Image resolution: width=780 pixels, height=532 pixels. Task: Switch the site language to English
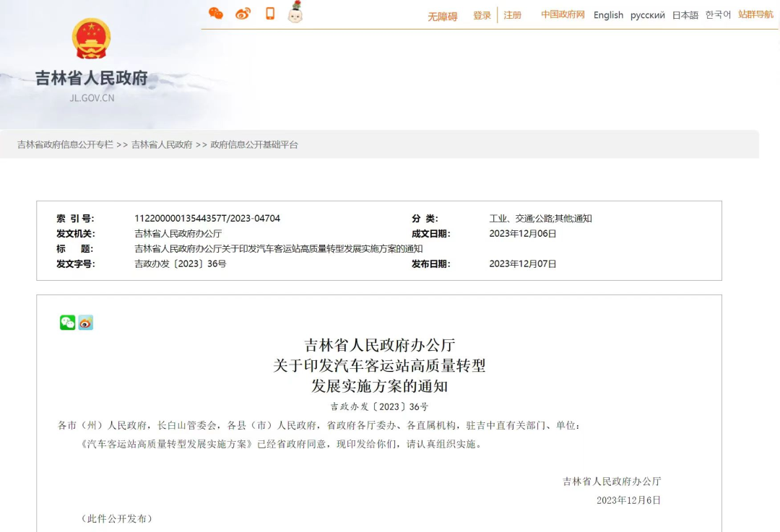pos(608,15)
